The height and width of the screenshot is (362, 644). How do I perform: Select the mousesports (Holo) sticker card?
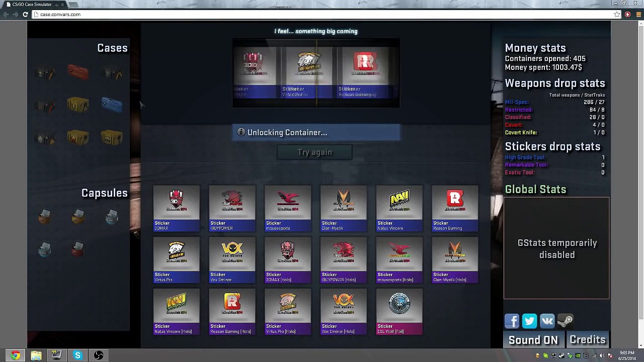pos(399,260)
